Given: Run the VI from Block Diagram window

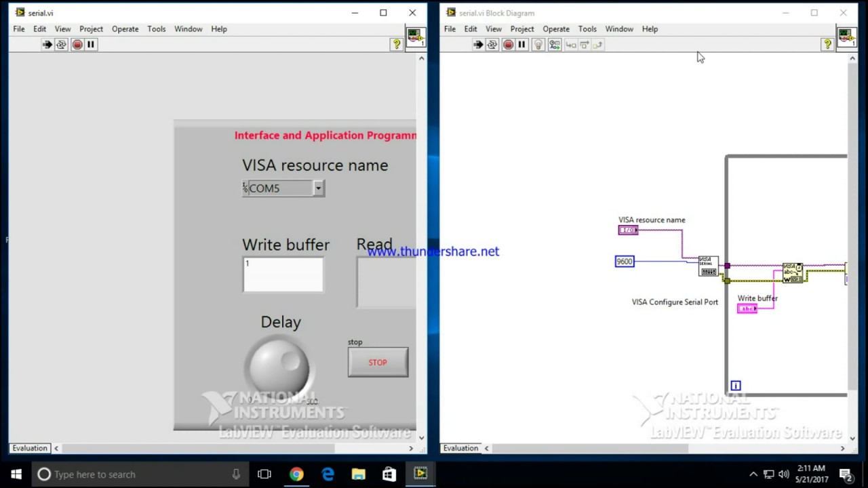Looking at the screenshot, I should click(478, 45).
